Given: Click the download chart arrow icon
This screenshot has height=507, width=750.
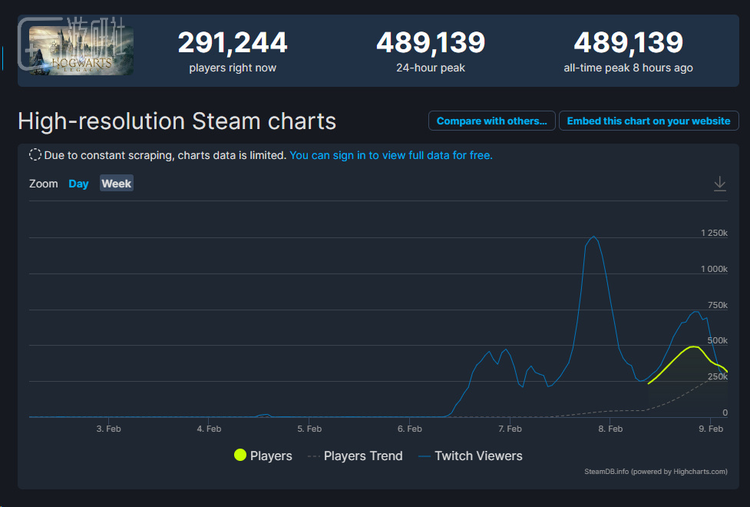Looking at the screenshot, I should coord(719,184).
